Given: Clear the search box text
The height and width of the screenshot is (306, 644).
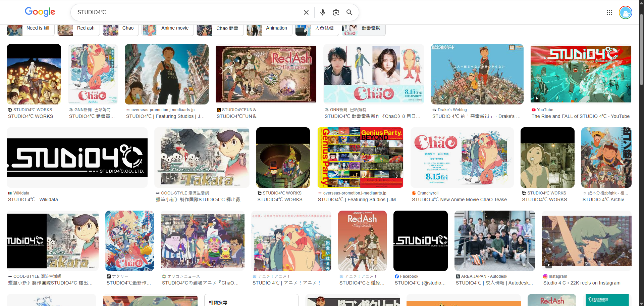Looking at the screenshot, I should (306, 12).
